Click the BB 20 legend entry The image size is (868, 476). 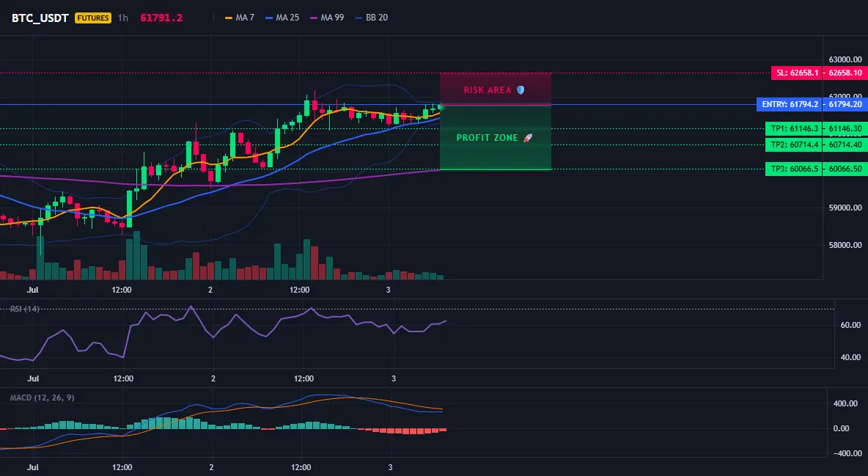pyautogui.click(x=372, y=18)
